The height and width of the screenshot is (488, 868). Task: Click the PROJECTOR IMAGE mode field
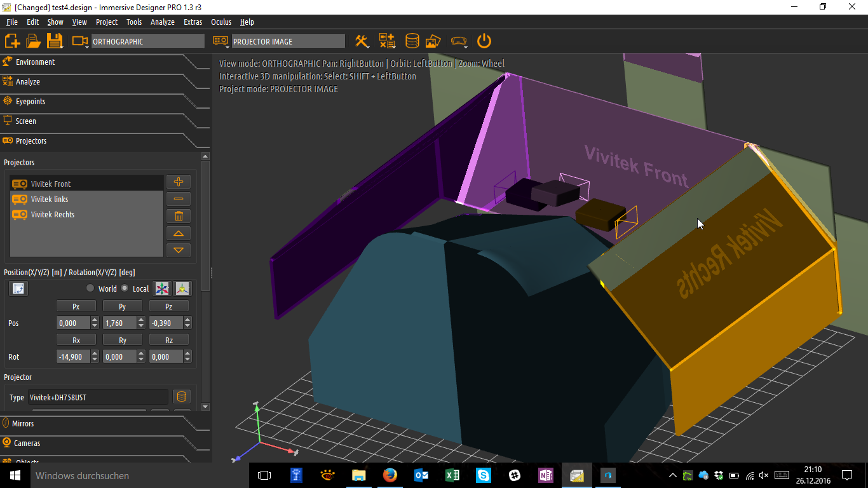[x=288, y=41]
